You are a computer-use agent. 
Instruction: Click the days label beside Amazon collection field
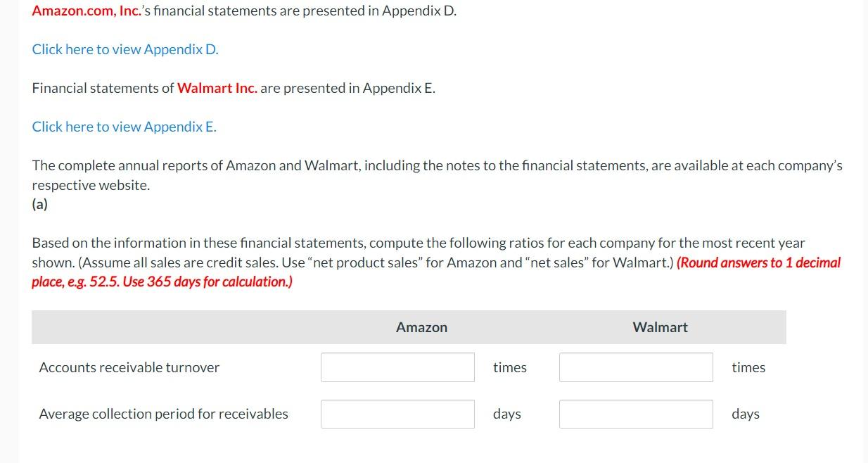pyautogui.click(x=506, y=414)
